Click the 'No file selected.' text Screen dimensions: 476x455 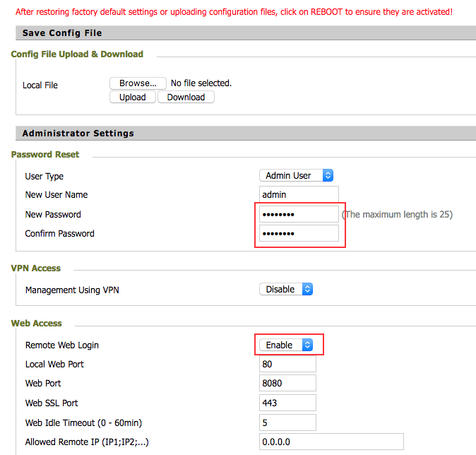(201, 83)
